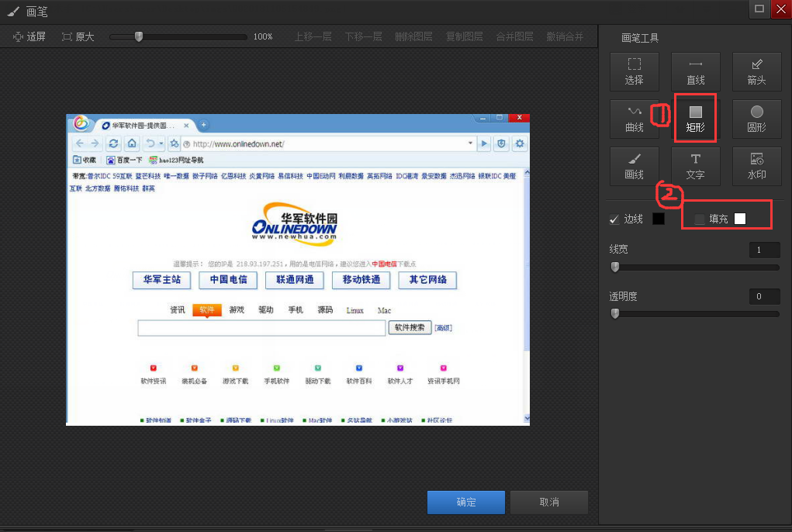This screenshot has width=792, height=532.
Task: Switch to the 圆形 circle tool
Action: [756, 118]
